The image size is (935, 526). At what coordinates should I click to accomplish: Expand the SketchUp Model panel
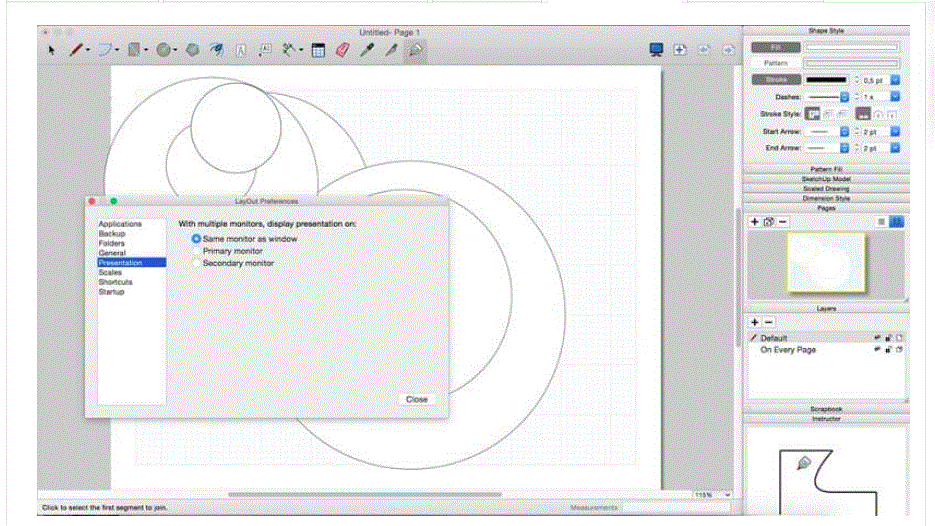826,179
